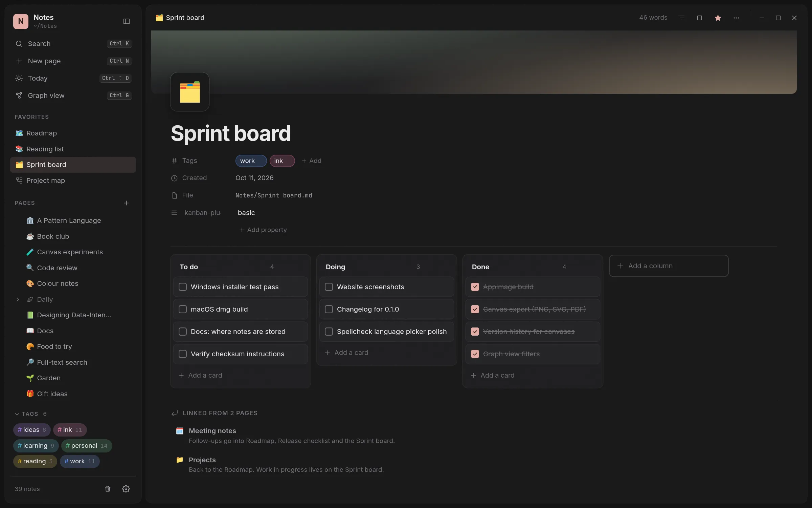Click the Projects folder icon
The image size is (812, 508).
click(x=180, y=460)
